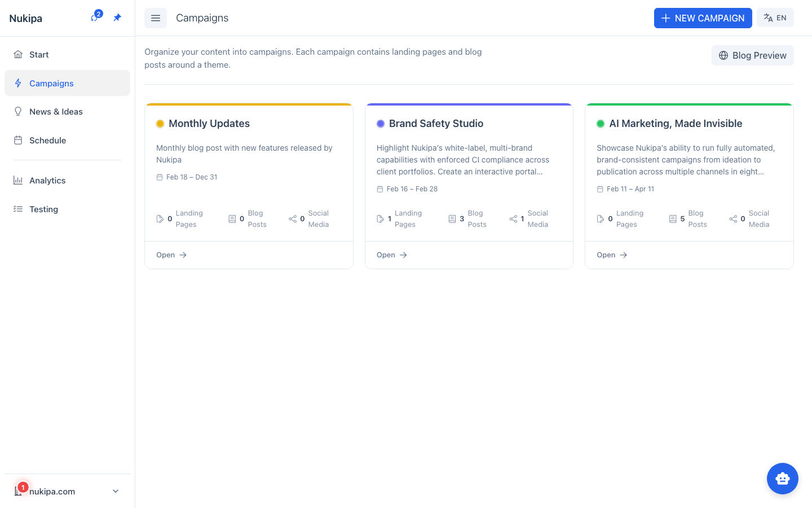This screenshot has width=812, height=508.
Task: Click the Brand Safety Studio share icon
Action: [x=513, y=219]
